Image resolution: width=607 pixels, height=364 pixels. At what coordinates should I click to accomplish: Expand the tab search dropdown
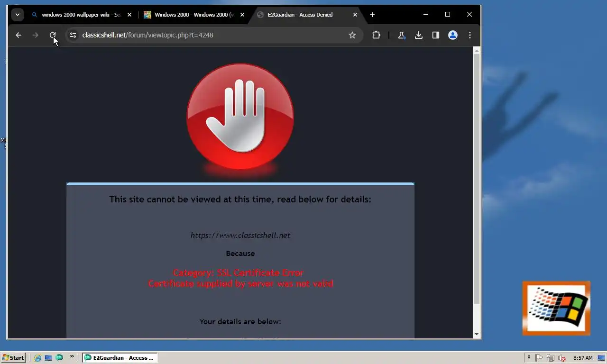[x=18, y=15]
